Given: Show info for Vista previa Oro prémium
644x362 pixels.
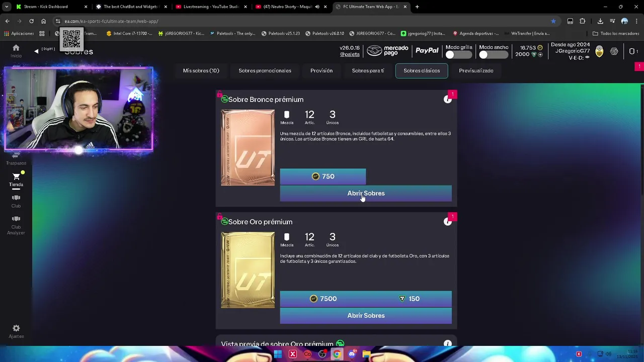Looking at the screenshot, I should (x=447, y=344).
